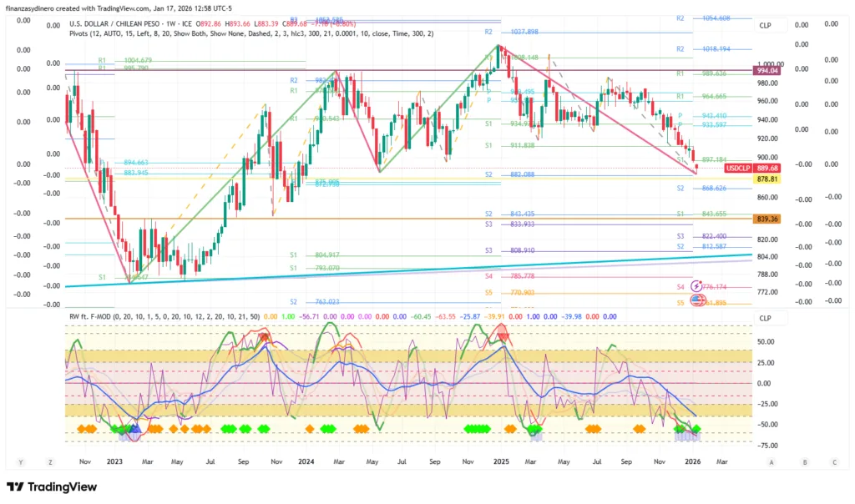Click the 2024 label on the time axis
The image size is (855, 504).
(306, 461)
